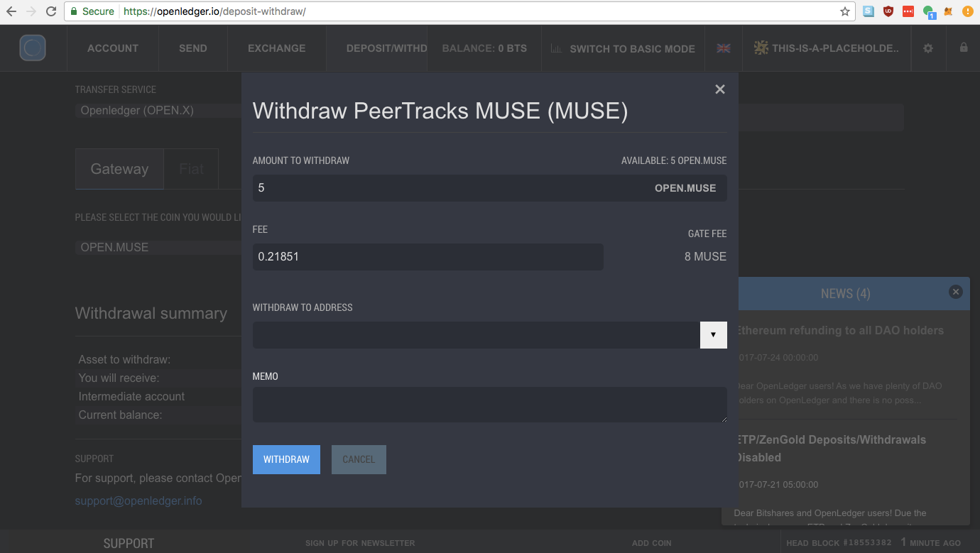Screen dimensions: 980x553
Task: Switch to the Fiat tab
Action: [x=191, y=169]
